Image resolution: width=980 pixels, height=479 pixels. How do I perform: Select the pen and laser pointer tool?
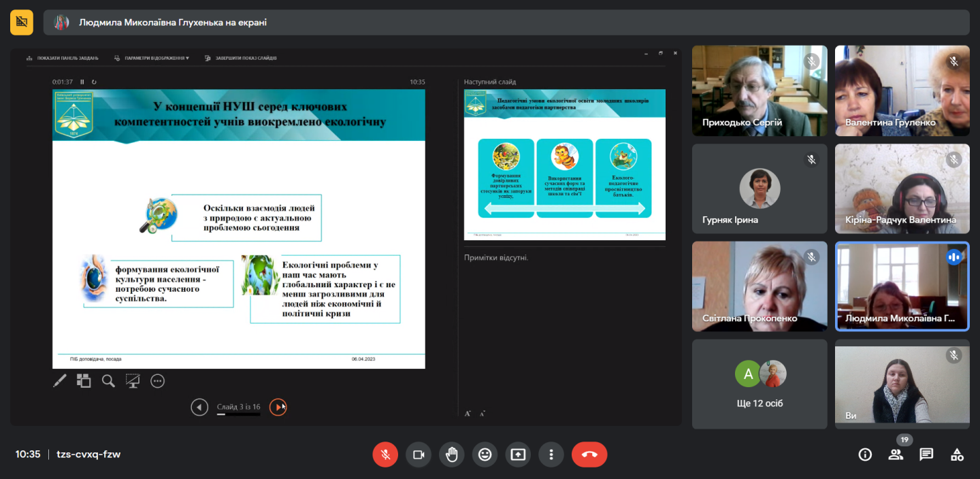[x=60, y=381]
